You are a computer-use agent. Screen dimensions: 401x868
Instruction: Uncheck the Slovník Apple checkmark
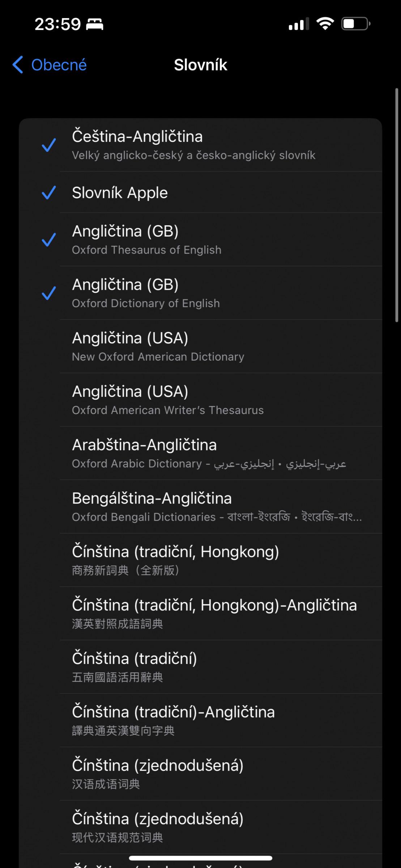click(x=49, y=192)
